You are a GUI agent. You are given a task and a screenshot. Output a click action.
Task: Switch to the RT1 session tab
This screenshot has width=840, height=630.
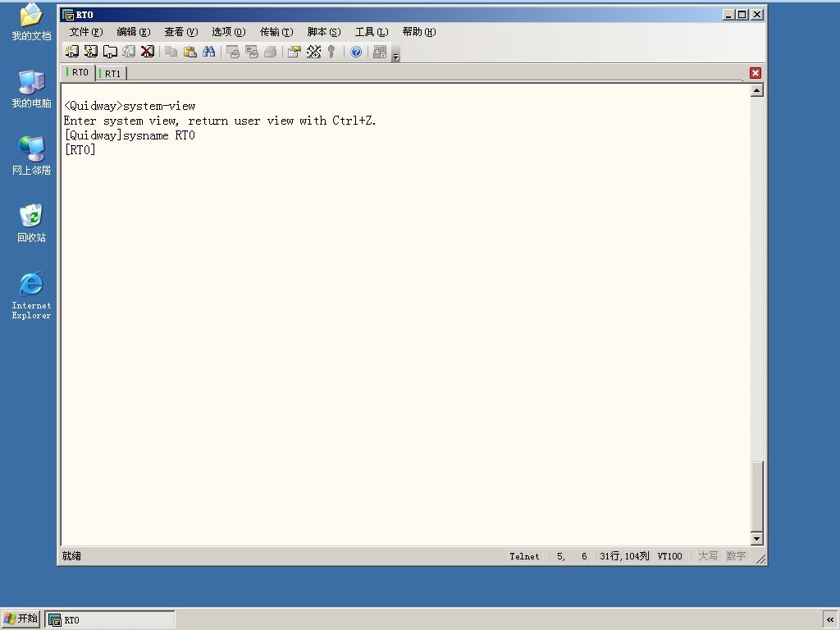pyautogui.click(x=111, y=73)
